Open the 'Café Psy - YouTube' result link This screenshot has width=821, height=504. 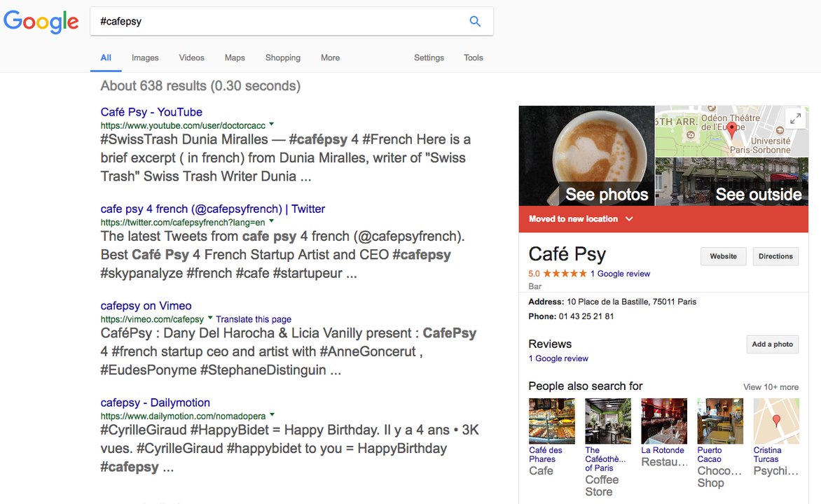pyautogui.click(x=151, y=112)
